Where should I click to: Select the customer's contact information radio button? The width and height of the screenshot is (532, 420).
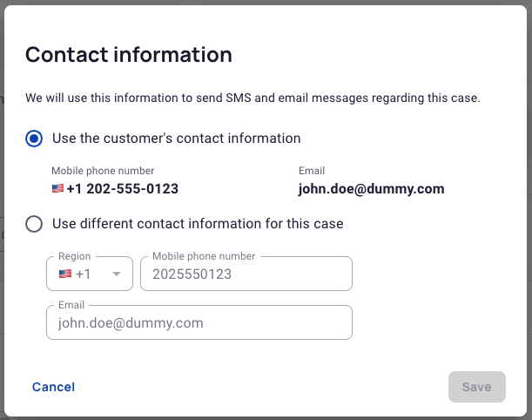pos(34,139)
